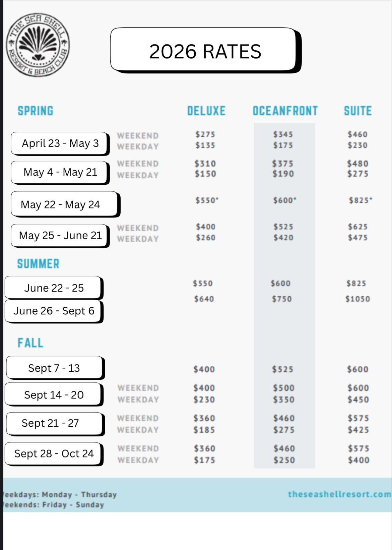Click the FALL section heading

(x=30, y=343)
